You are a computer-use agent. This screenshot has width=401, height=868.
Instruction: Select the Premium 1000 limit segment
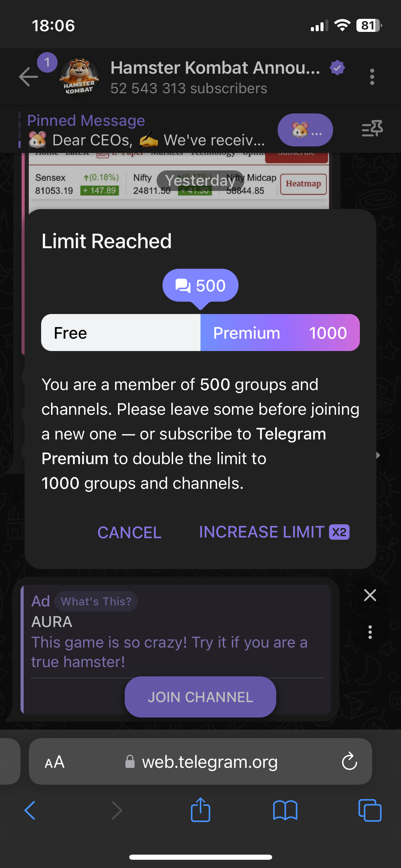point(280,333)
